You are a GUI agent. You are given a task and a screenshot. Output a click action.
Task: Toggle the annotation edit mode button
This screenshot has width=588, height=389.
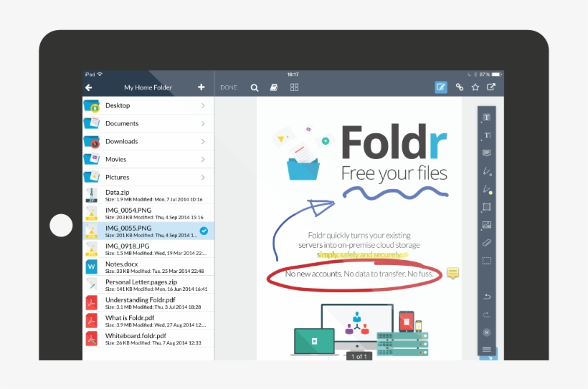441,87
